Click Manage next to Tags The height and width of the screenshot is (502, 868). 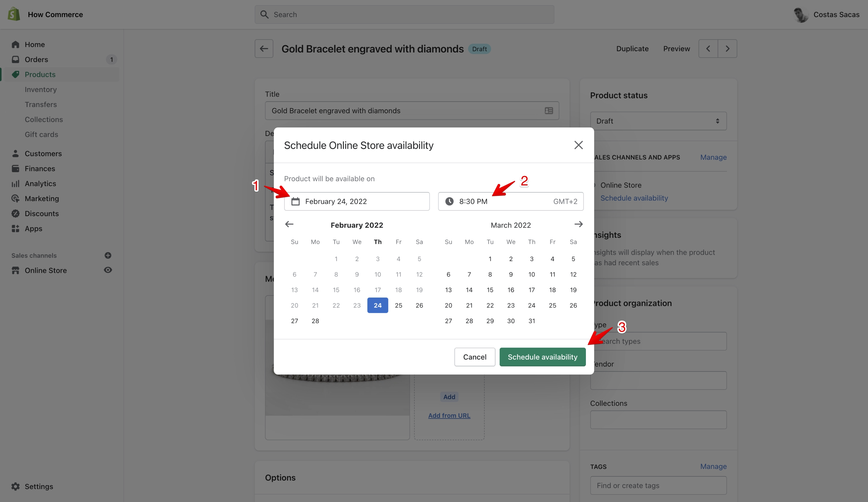713,466
